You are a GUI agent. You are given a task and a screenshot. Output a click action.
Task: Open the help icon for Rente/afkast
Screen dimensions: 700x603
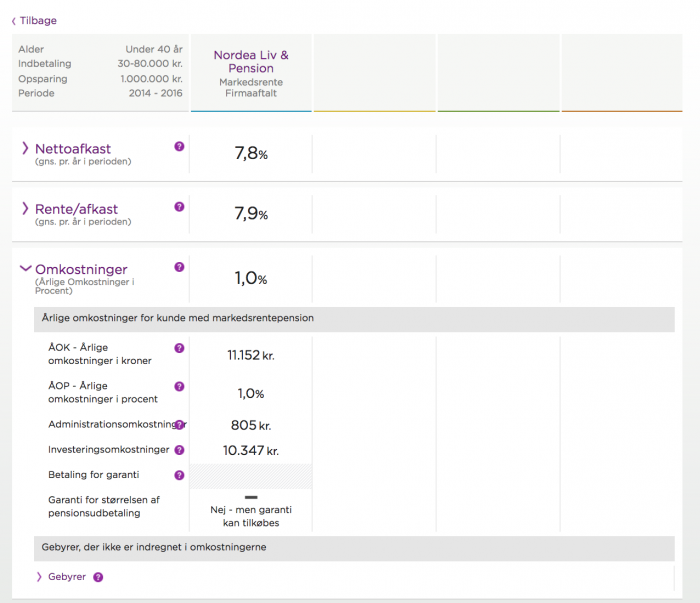(x=179, y=207)
